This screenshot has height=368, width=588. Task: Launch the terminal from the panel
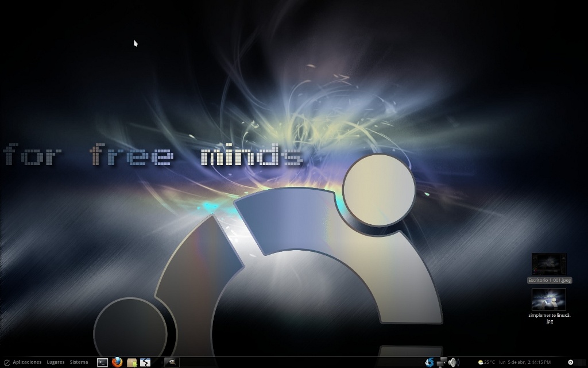point(102,362)
